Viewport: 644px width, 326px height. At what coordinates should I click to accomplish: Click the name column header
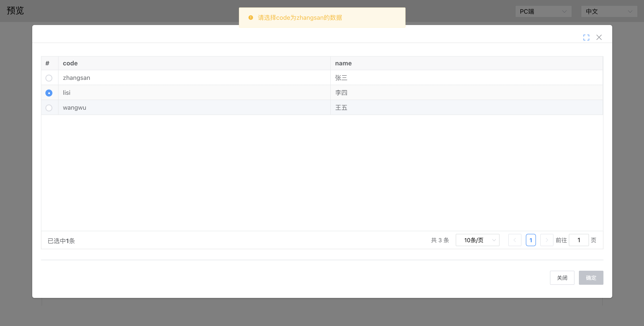343,63
